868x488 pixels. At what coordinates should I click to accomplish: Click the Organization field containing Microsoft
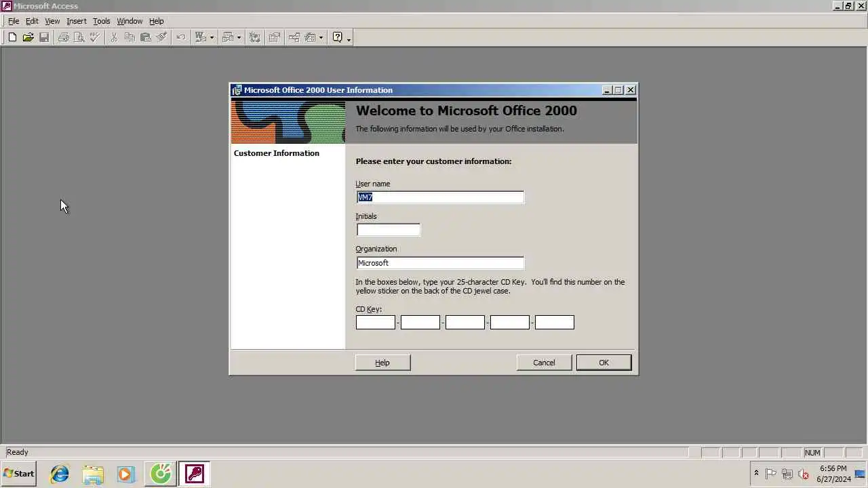tap(440, 263)
